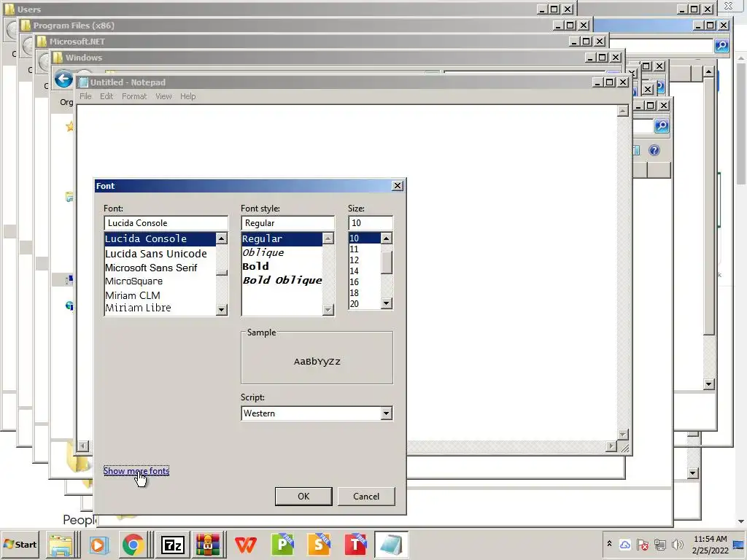Click the Font style input field

coord(287,223)
